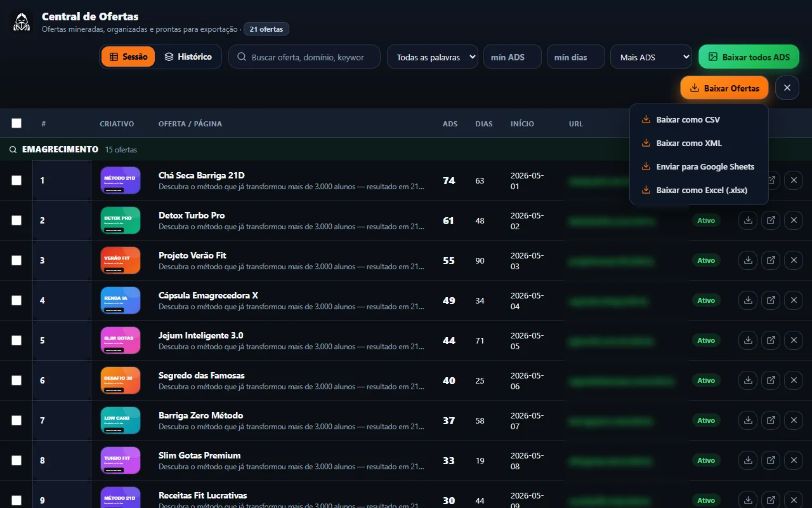Remove the Slim Gotas Premium row

(794, 460)
